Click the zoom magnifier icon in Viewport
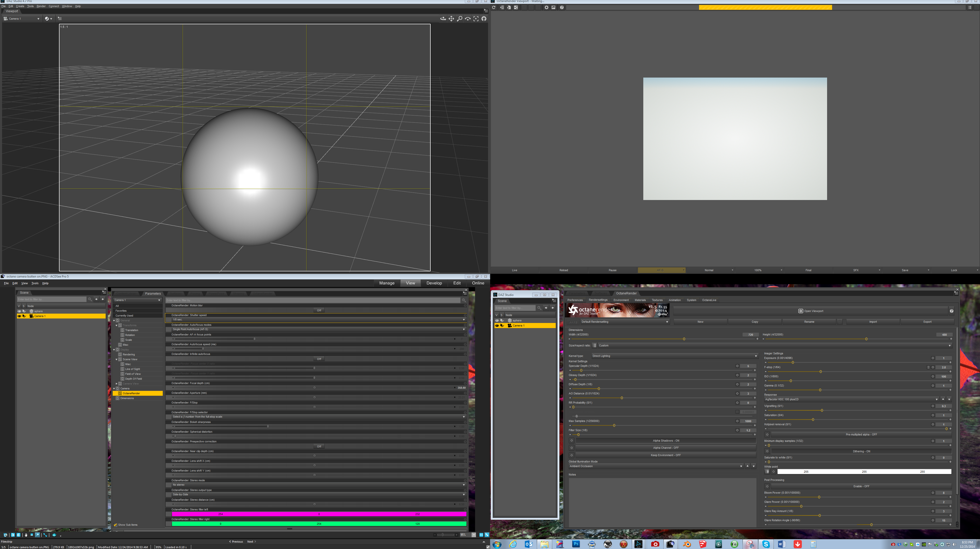 point(459,19)
